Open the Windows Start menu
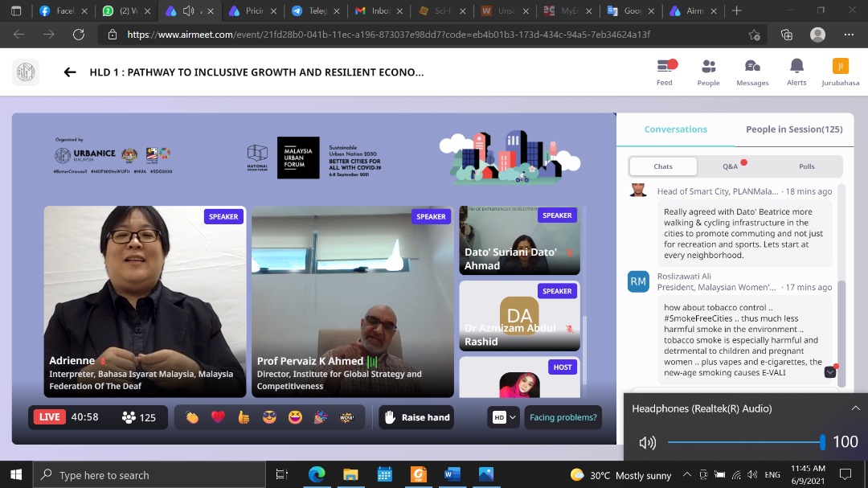The height and width of the screenshot is (488, 868). [x=16, y=474]
